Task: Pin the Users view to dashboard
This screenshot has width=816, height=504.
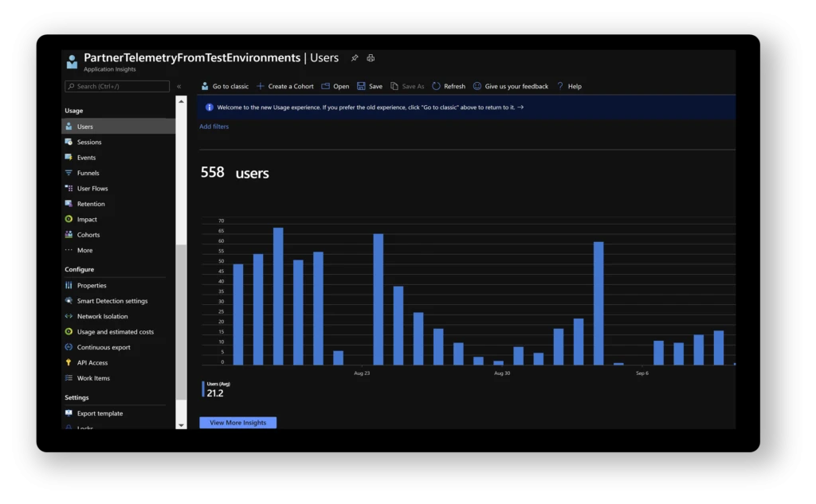Action: [x=355, y=57]
